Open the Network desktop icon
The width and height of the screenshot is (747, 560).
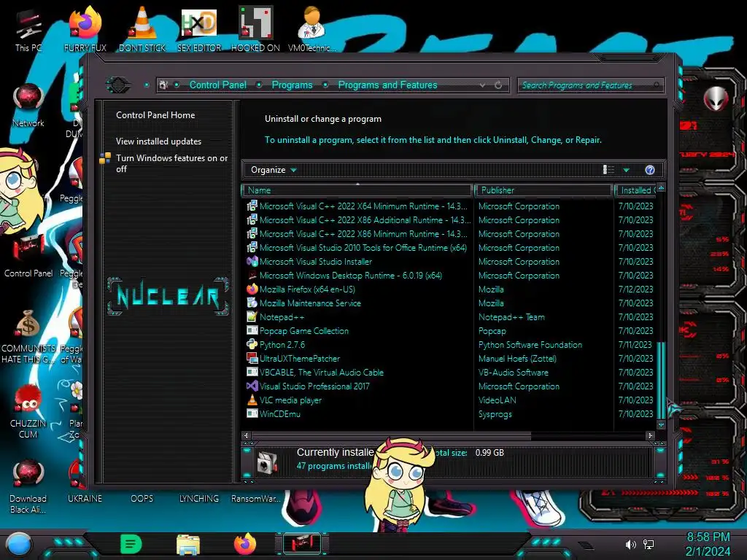(x=28, y=105)
